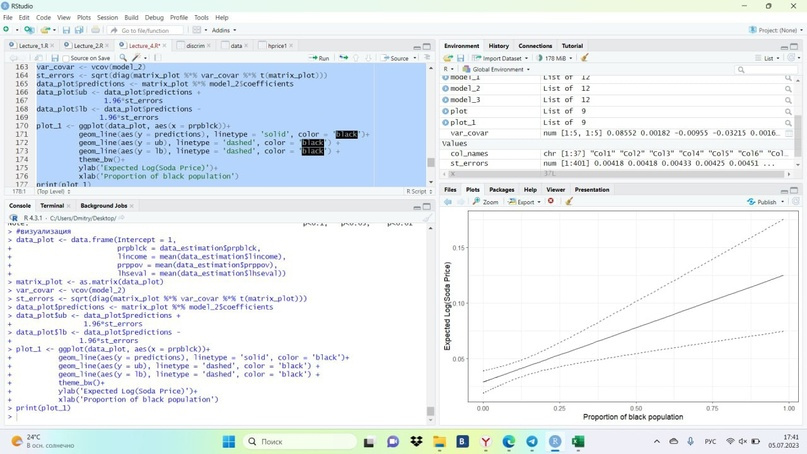This screenshot has height=454, width=807.
Task: Inspect model_2 with its magnifier icon
Action: 788,89
